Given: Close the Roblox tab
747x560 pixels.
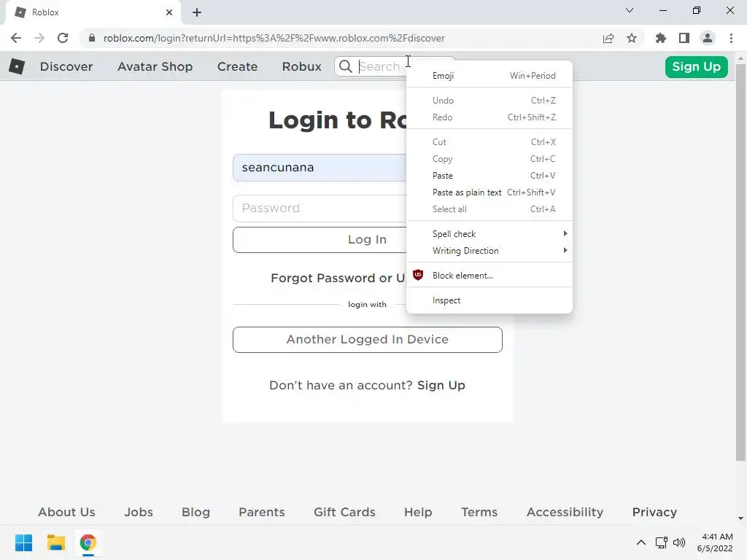Looking at the screenshot, I should tap(169, 12).
